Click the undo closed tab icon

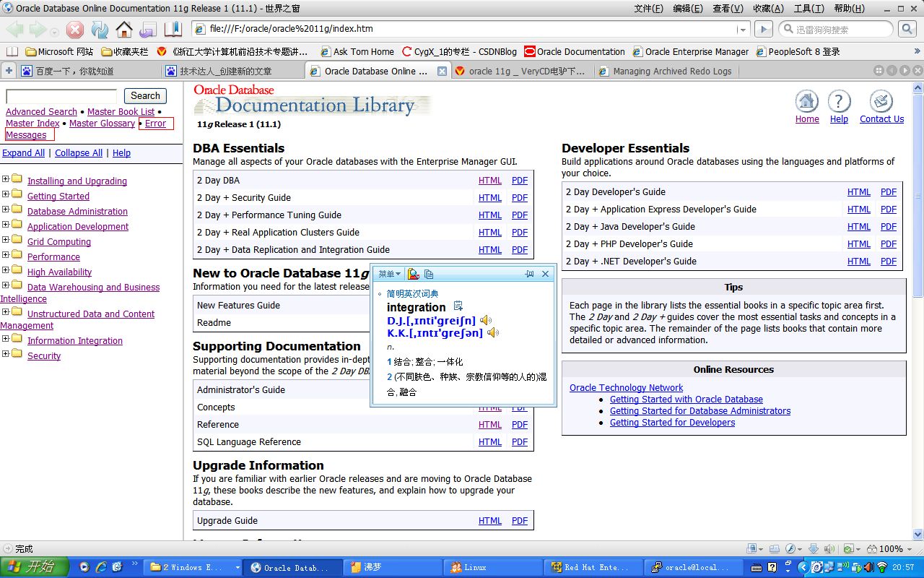point(148,30)
